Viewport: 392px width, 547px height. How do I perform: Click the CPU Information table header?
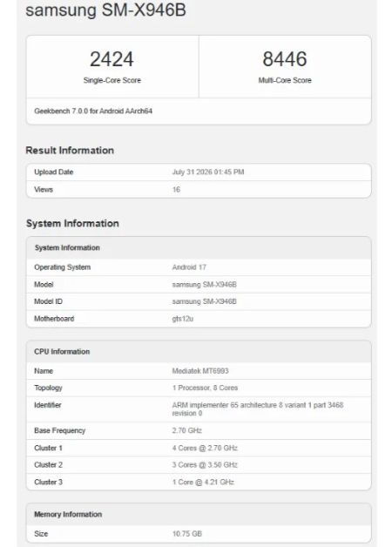[199, 352]
